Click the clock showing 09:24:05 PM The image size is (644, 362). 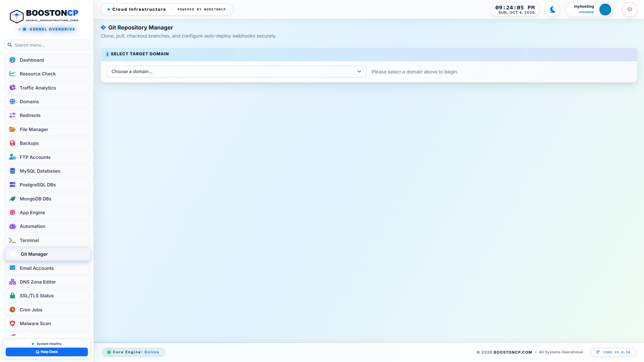(x=515, y=7)
